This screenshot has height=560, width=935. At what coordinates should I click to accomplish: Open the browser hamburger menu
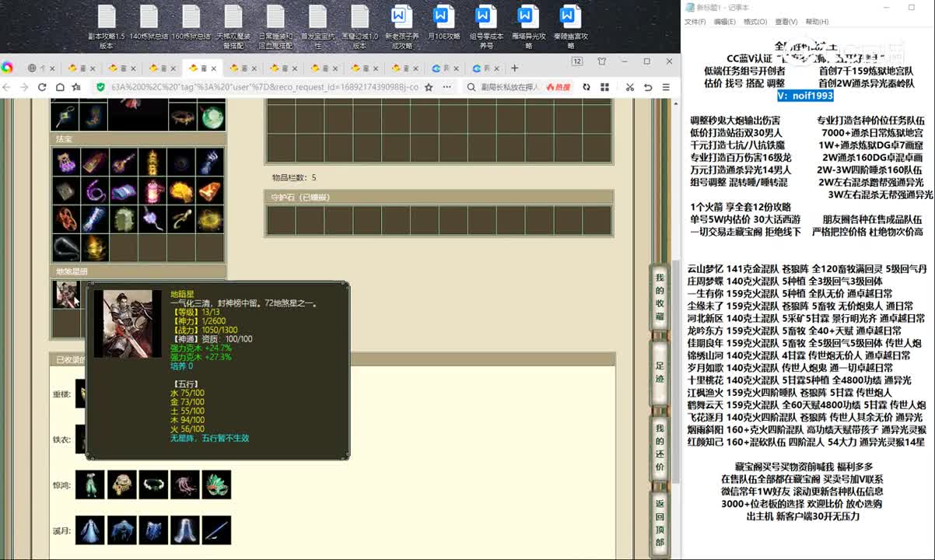click(x=666, y=88)
